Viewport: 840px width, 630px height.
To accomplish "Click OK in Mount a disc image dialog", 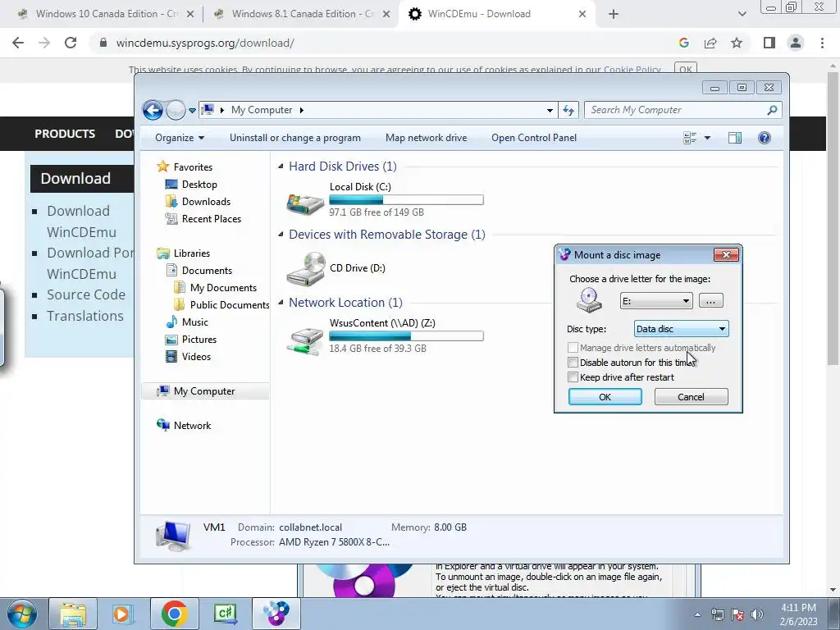I will pyautogui.click(x=605, y=397).
